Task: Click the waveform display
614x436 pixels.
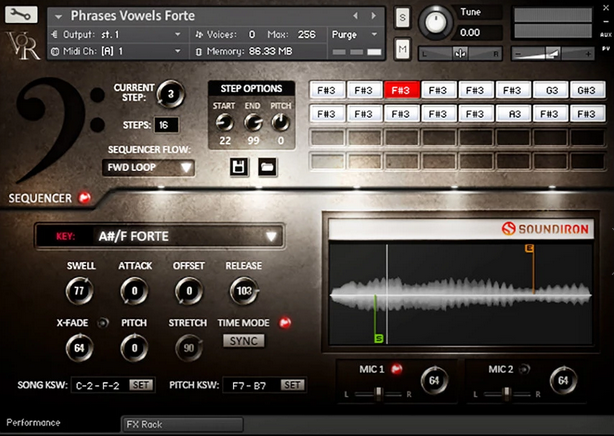Action: tap(460, 294)
